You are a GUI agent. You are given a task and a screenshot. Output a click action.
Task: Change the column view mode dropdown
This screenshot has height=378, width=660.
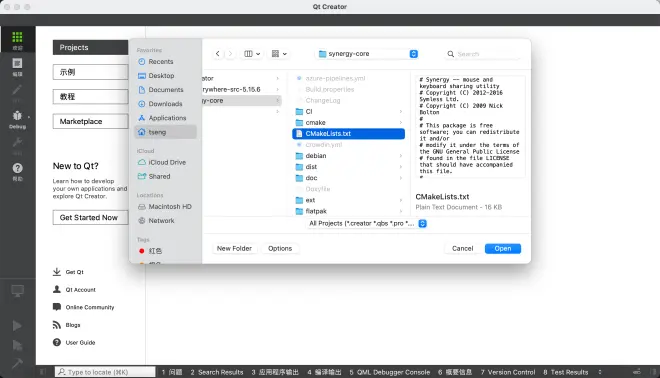pos(252,53)
